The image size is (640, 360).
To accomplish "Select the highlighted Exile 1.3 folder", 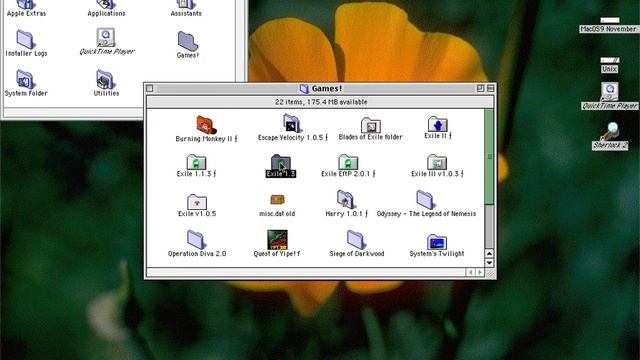I will click(281, 162).
